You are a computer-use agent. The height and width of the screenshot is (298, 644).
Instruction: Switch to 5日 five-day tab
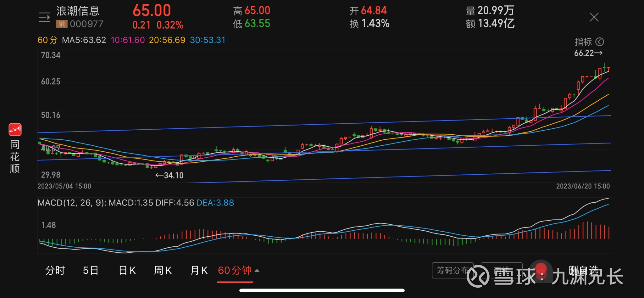91,270
